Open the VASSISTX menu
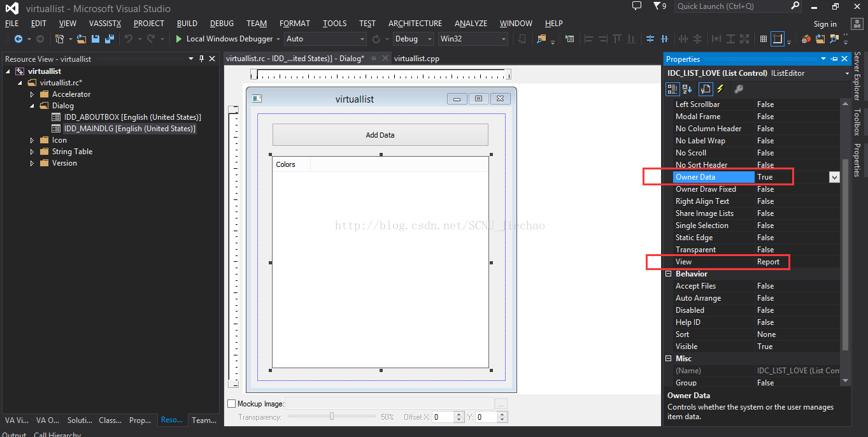Screen dimensions: 868x437 105,24
